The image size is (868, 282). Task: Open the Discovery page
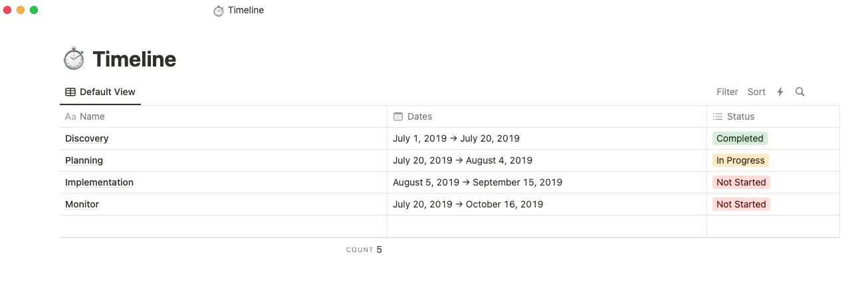tap(87, 138)
